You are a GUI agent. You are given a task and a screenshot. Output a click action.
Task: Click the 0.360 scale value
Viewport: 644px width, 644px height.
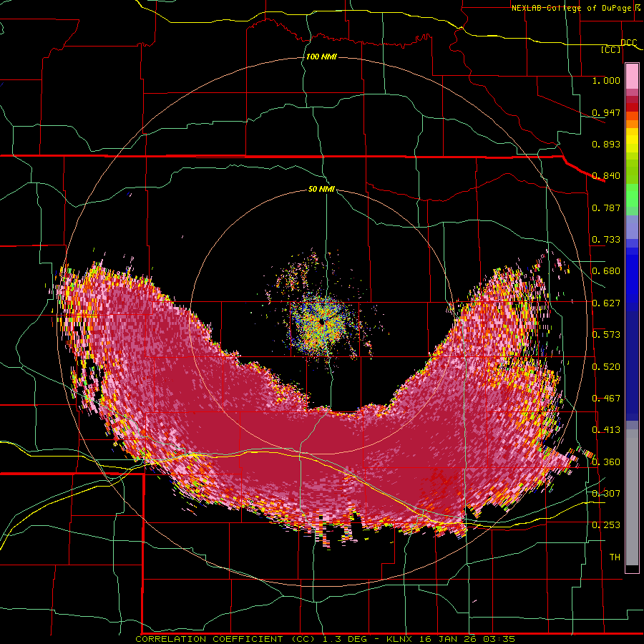(606, 462)
